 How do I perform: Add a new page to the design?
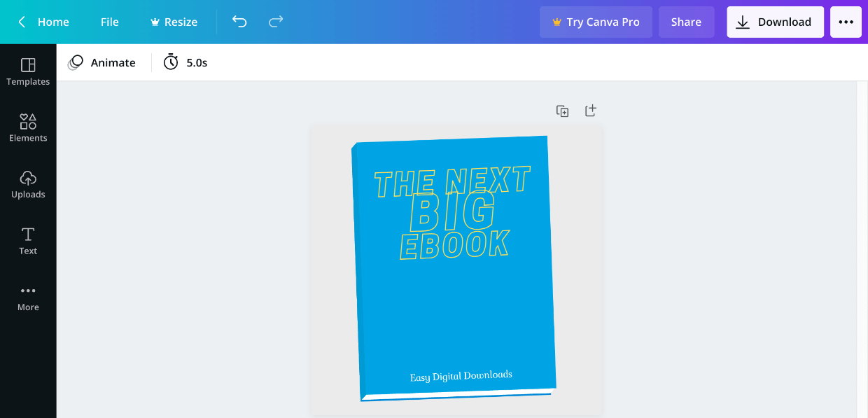click(x=590, y=110)
